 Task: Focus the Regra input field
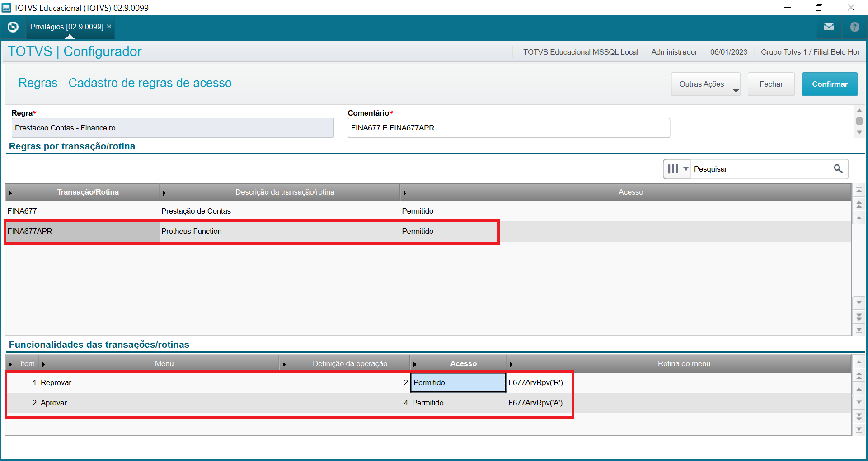point(173,128)
